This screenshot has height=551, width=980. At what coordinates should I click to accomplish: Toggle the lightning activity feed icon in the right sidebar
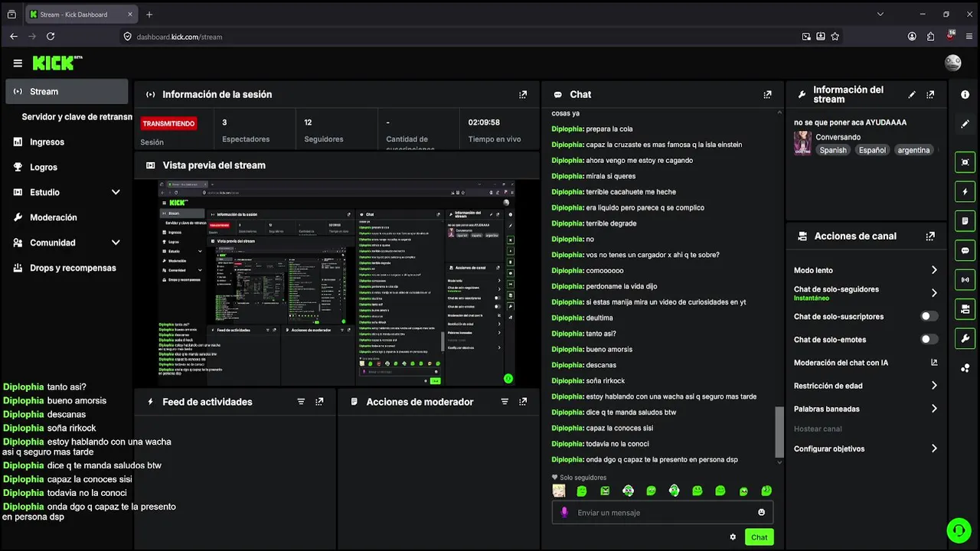[x=965, y=191]
